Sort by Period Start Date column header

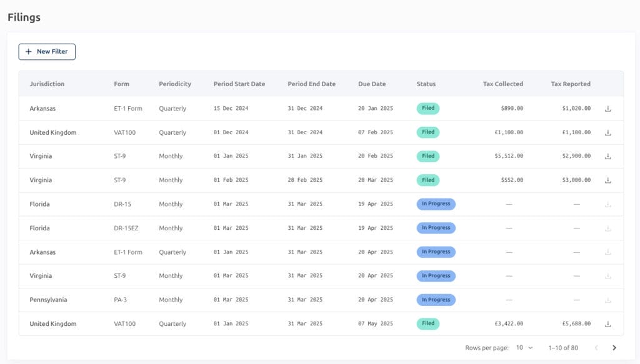tap(239, 84)
